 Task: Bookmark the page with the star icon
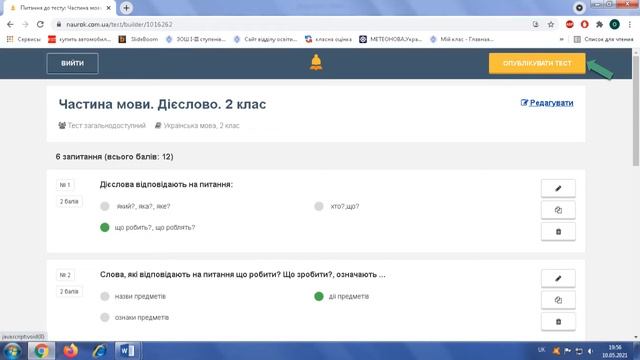click(551, 24)
